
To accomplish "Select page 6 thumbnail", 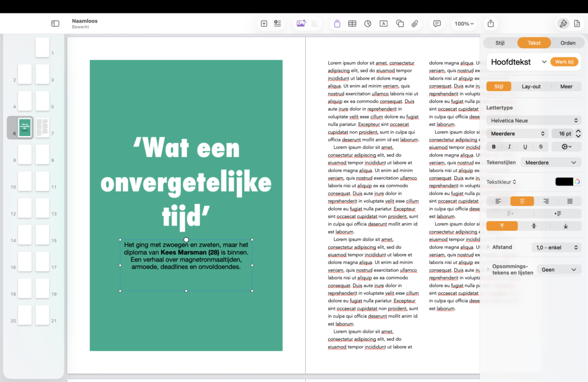I will pyautogui.click(x=24, y=128).
